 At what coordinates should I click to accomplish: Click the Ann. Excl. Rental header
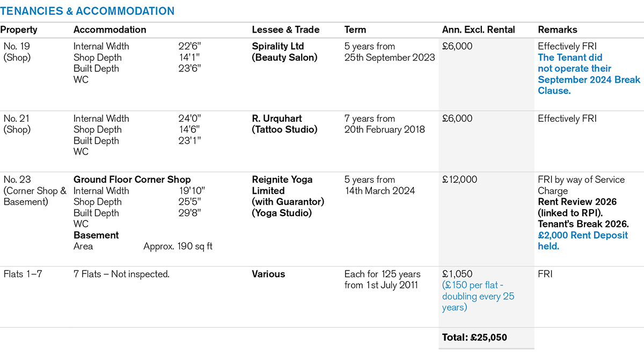478,30
